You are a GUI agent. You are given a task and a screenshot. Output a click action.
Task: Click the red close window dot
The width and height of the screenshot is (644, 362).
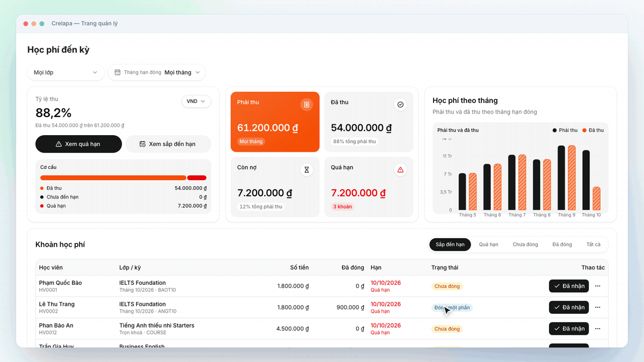[26, 24]
